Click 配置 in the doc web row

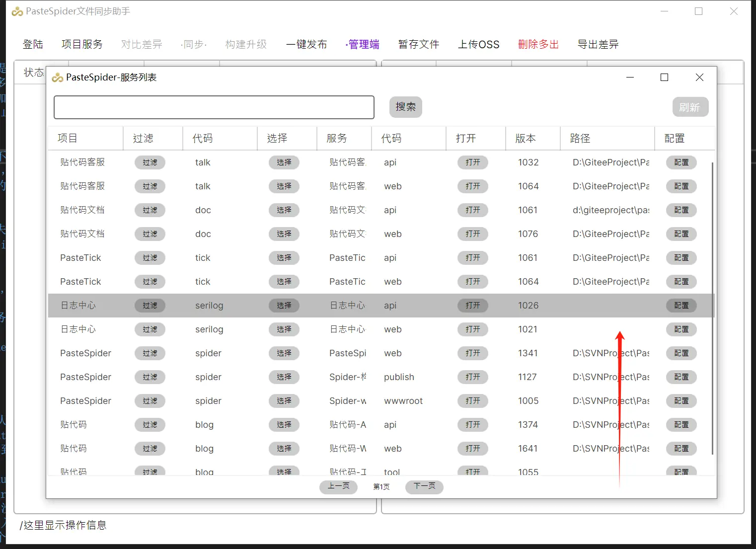point(681,234)
